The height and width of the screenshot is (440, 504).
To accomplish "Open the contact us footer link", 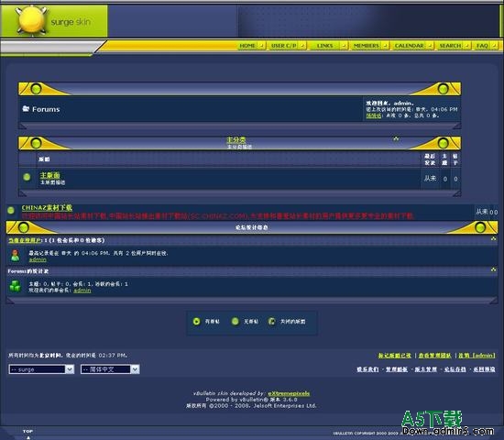I will (x=367, y=369).
